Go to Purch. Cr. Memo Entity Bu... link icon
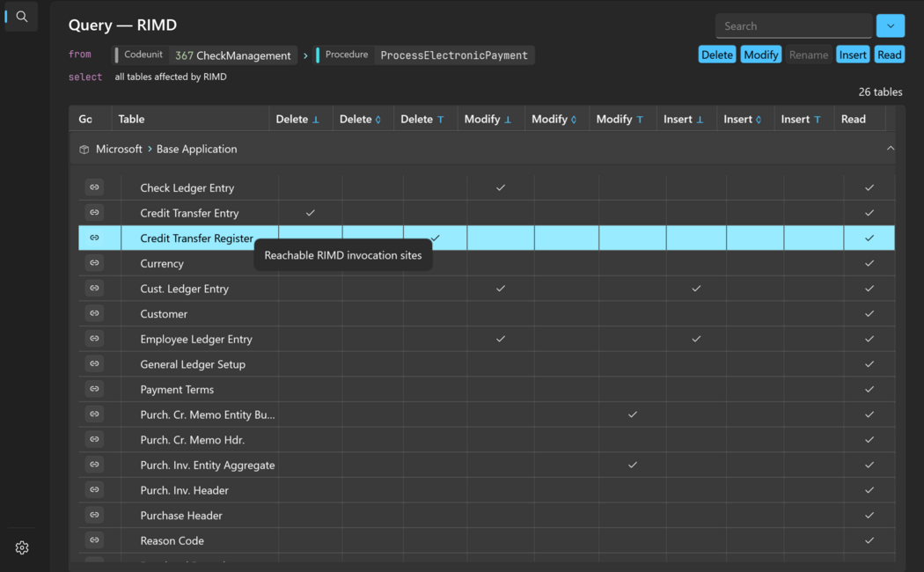 point(94,414)
